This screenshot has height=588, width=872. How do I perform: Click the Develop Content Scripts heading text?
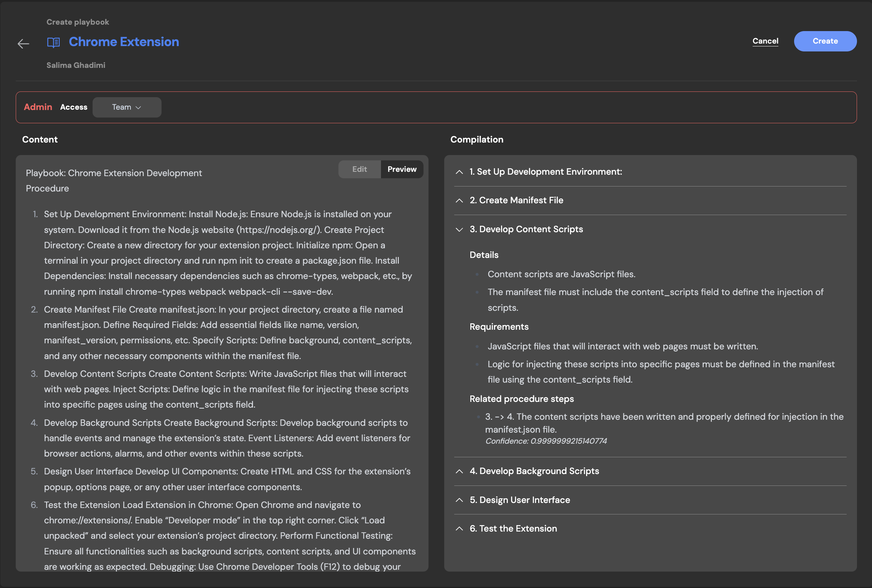click(526, 229)
